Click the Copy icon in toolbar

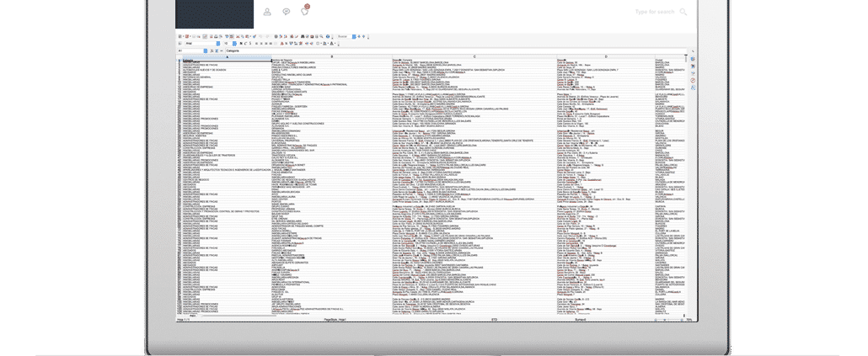click(x=243, y=36)
